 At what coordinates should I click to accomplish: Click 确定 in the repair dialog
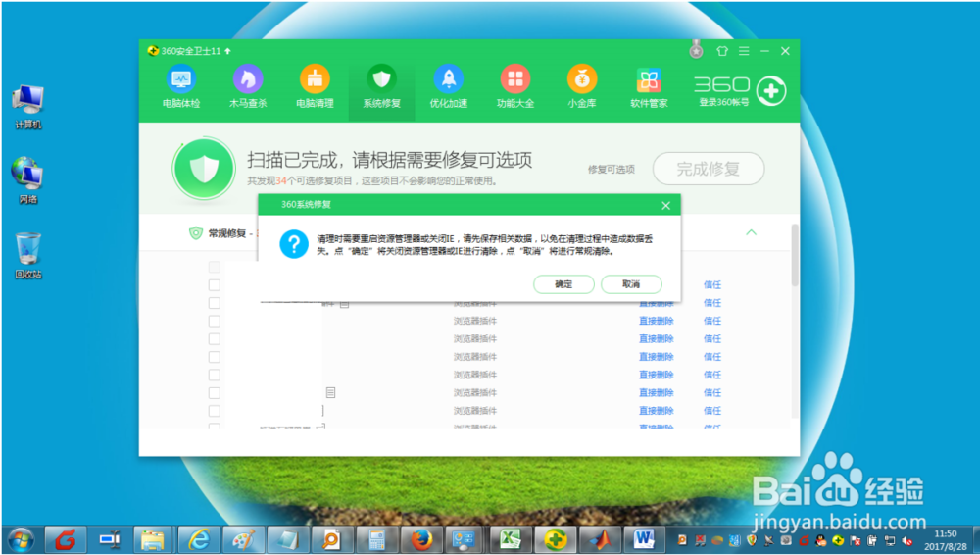563,284
